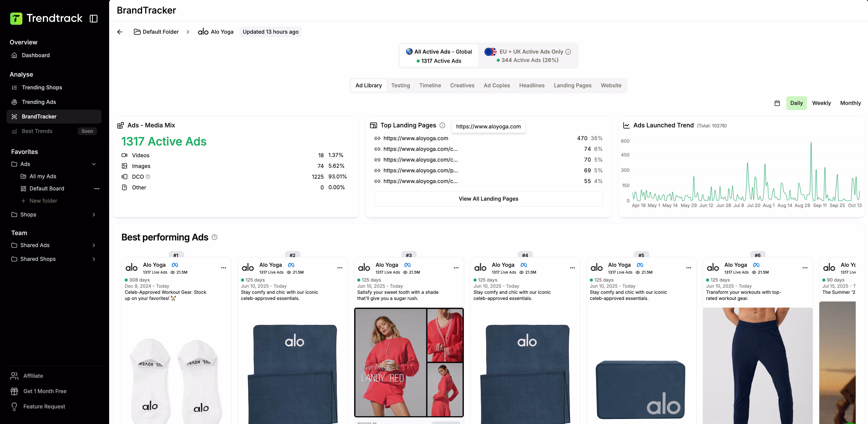The image size is (868, 424).
Task: Open the Headlines tab
Action: point(532,85)
